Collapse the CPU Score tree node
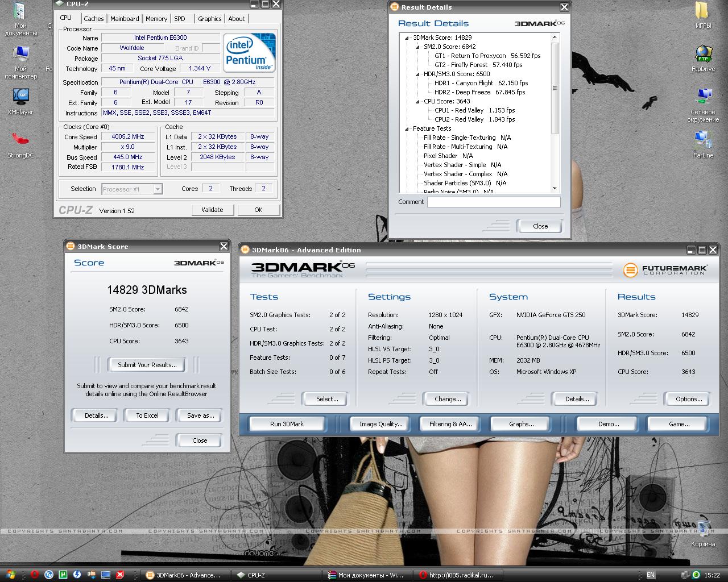Screen dimensions: 728x582 (x=418, y=102)
